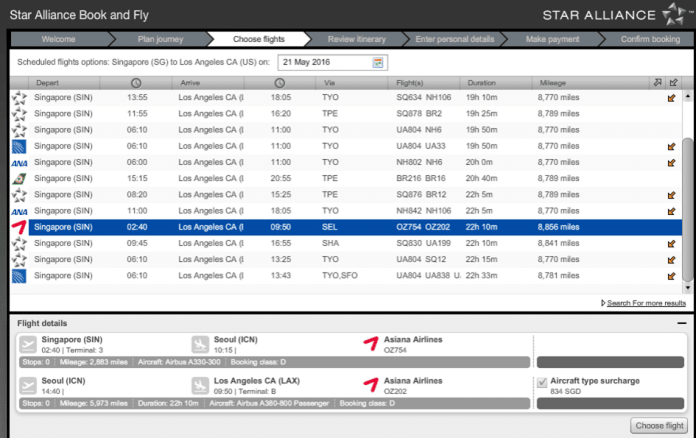Go to Enter personal details step

tap(455, 39)
